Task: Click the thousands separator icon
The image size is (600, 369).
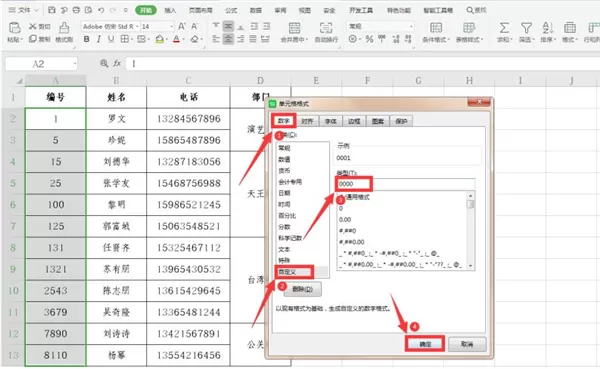Action: [382, 39]
